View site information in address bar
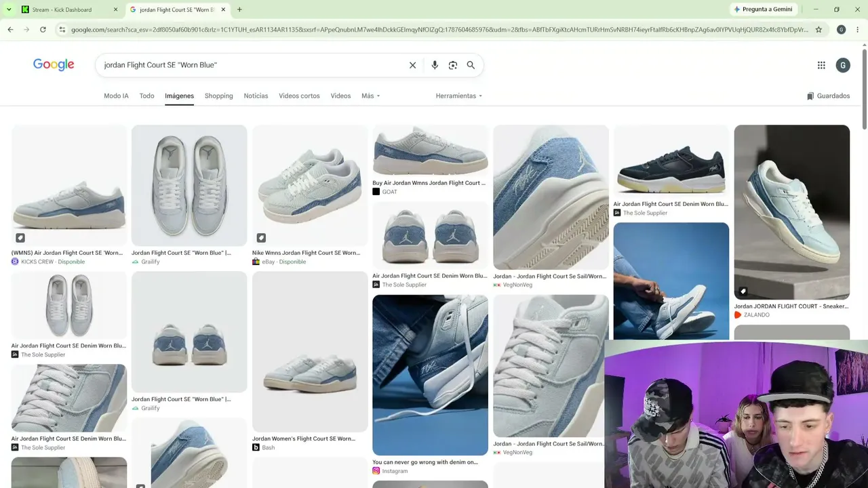This screenshot has height=488, width=868. pos(62,30)
